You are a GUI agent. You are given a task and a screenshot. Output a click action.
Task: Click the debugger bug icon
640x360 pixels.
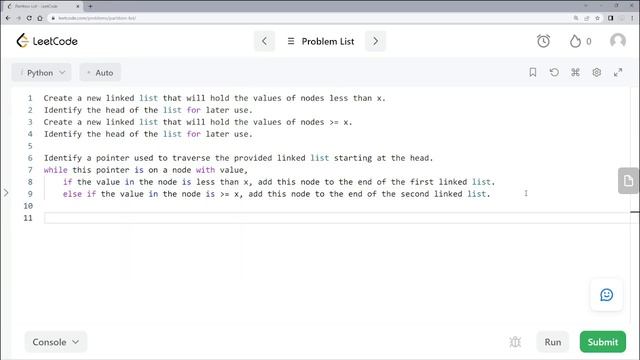(515, 342)
